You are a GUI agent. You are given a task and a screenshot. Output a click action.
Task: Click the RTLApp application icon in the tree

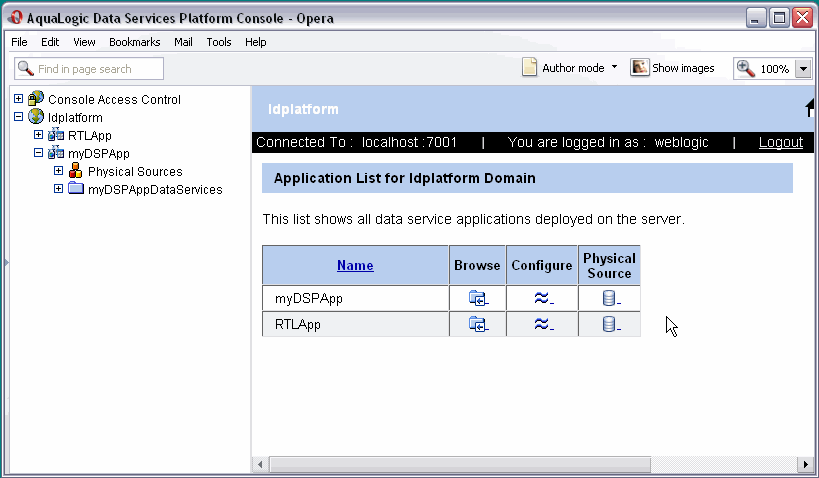[56, 135]
